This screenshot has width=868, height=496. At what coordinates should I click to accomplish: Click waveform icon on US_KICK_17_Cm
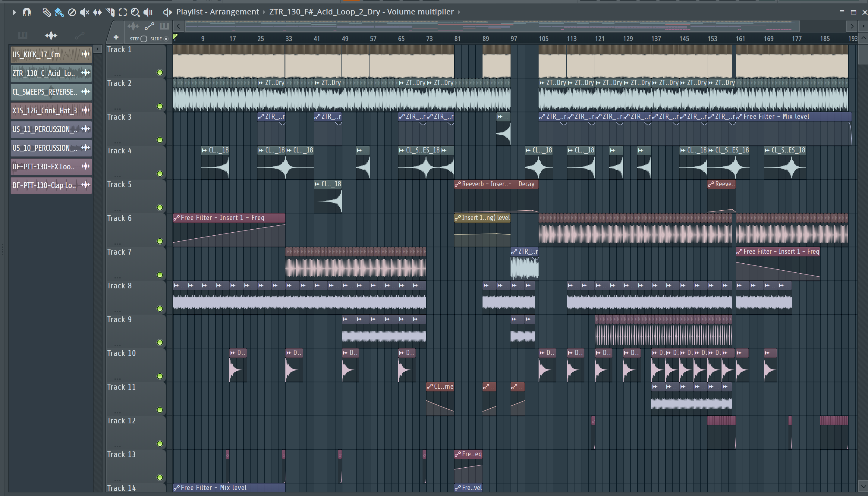click(x=86, y=54)
